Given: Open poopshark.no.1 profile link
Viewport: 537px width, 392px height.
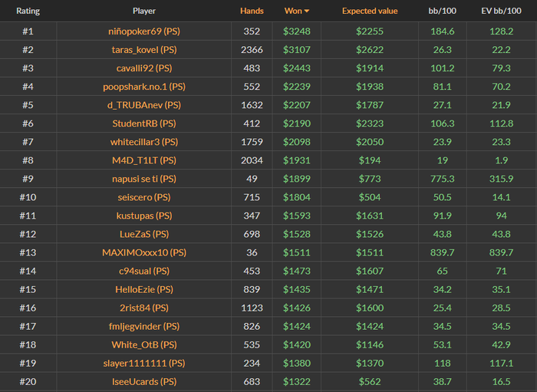Looking at the screenshot, I should point(144,87).
